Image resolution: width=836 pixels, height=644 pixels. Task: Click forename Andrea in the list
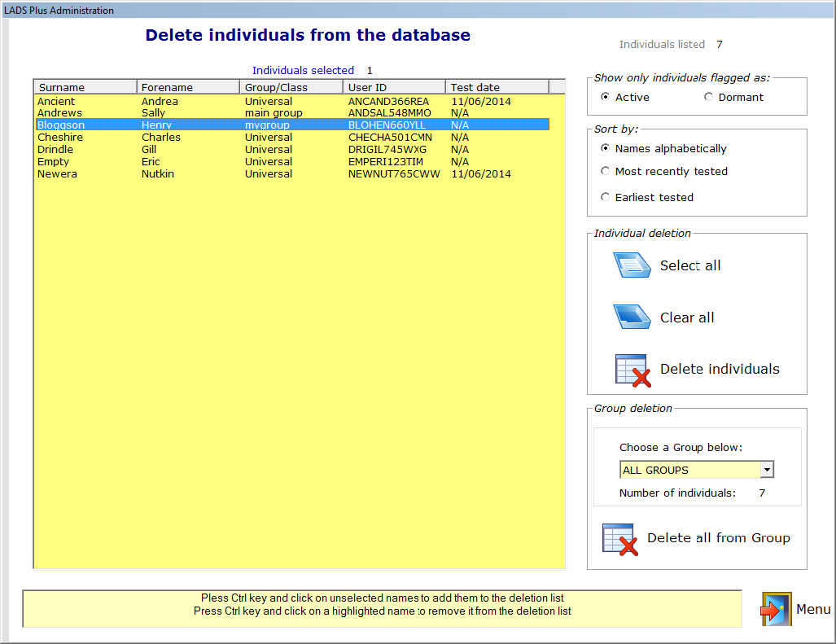tap(160, 101)
